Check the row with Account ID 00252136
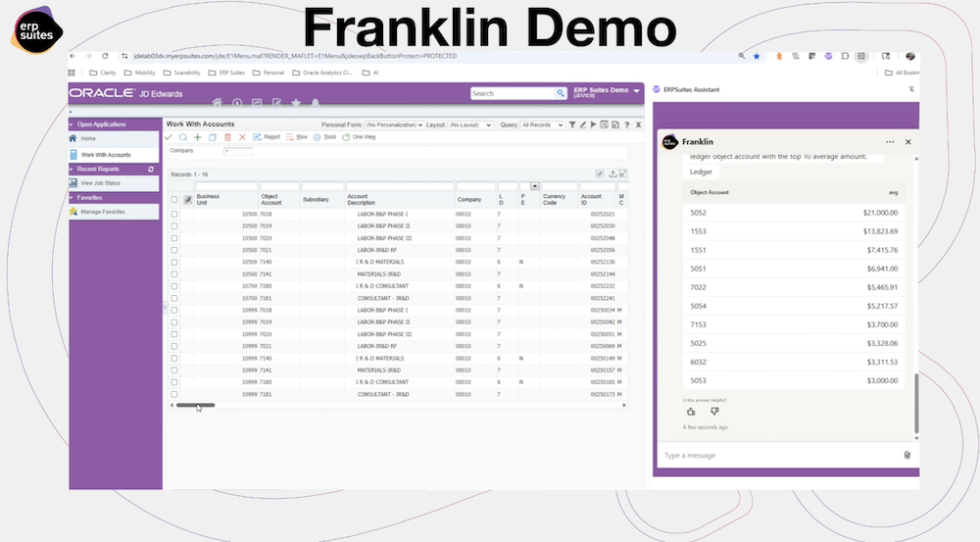Image resolution: width=980 pixels, height=542 pixels. 174,262
